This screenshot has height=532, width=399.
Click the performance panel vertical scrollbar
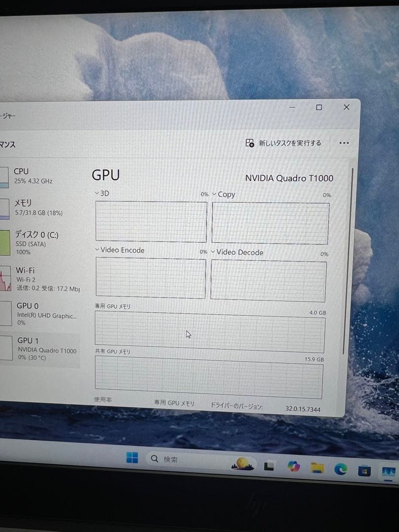pyautogui.click(x=348, y=261)
